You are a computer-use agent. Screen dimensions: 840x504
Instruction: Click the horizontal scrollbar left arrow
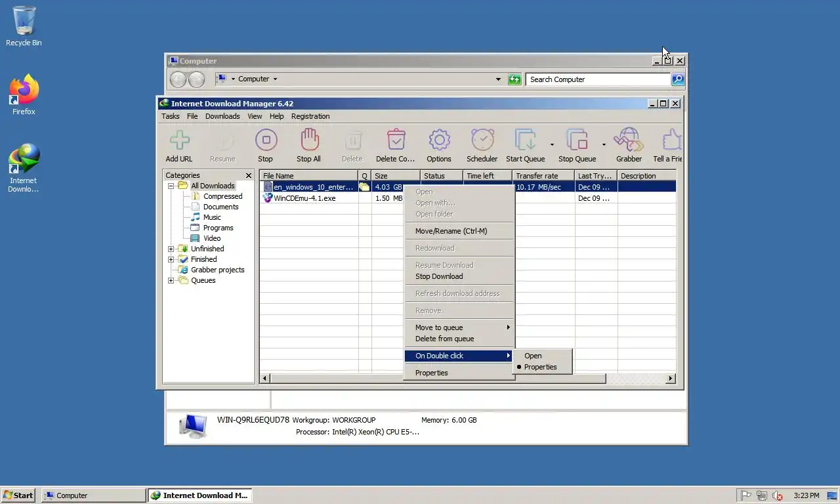tap(265, 378)
